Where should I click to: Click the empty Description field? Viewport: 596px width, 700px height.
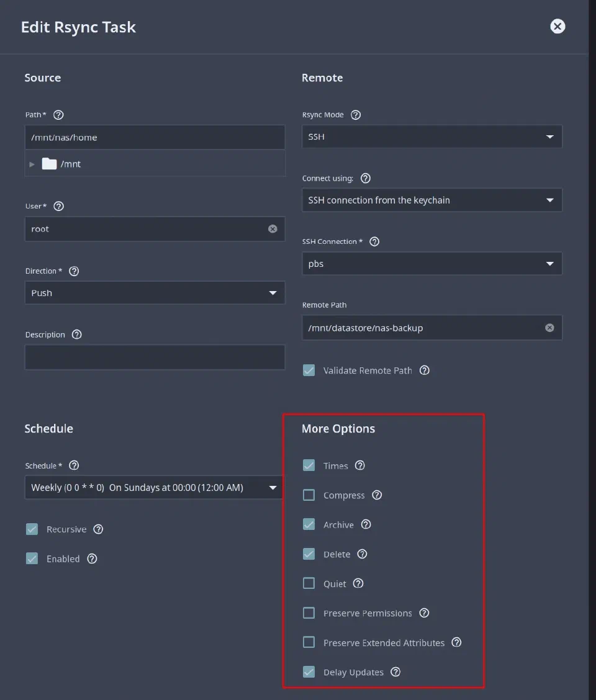coord(155,357)
